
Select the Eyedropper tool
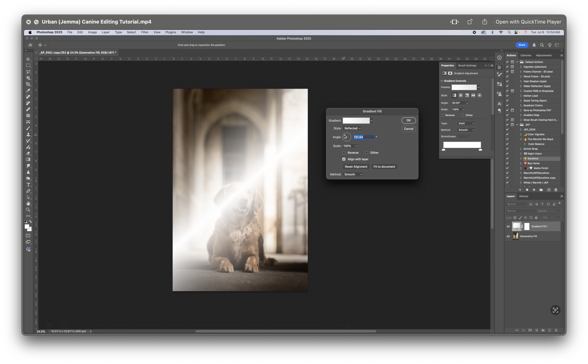tap(28, 90)
